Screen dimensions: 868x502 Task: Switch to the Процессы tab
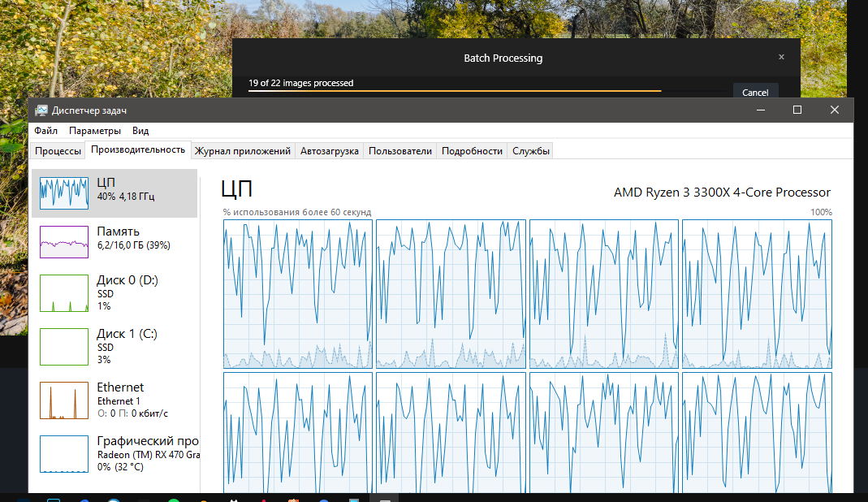coord(58,151)
